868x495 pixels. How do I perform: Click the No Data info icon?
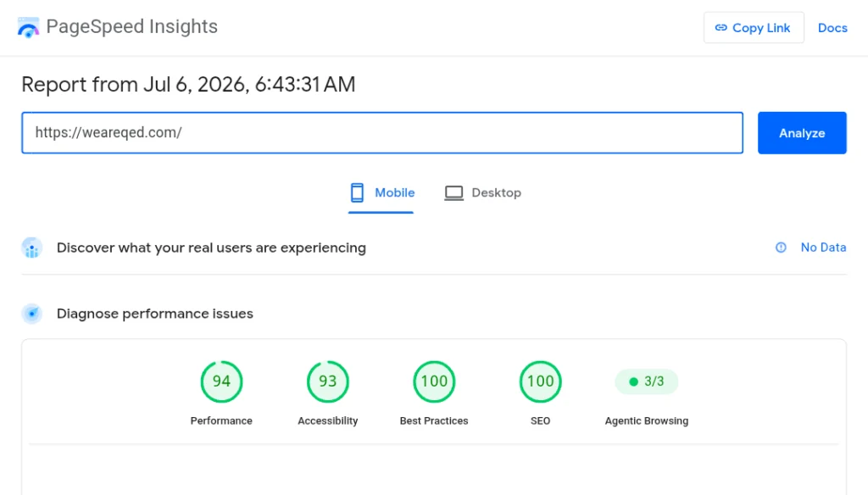tap(781, 247)
